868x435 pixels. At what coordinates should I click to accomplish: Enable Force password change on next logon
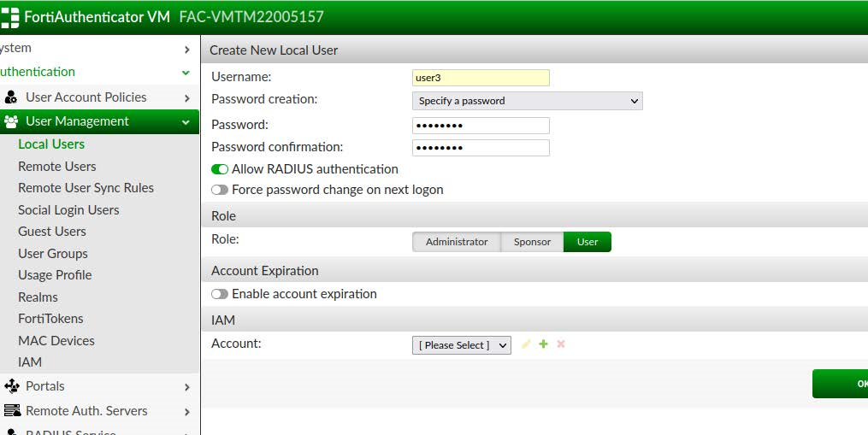click(x=220, y=190)
